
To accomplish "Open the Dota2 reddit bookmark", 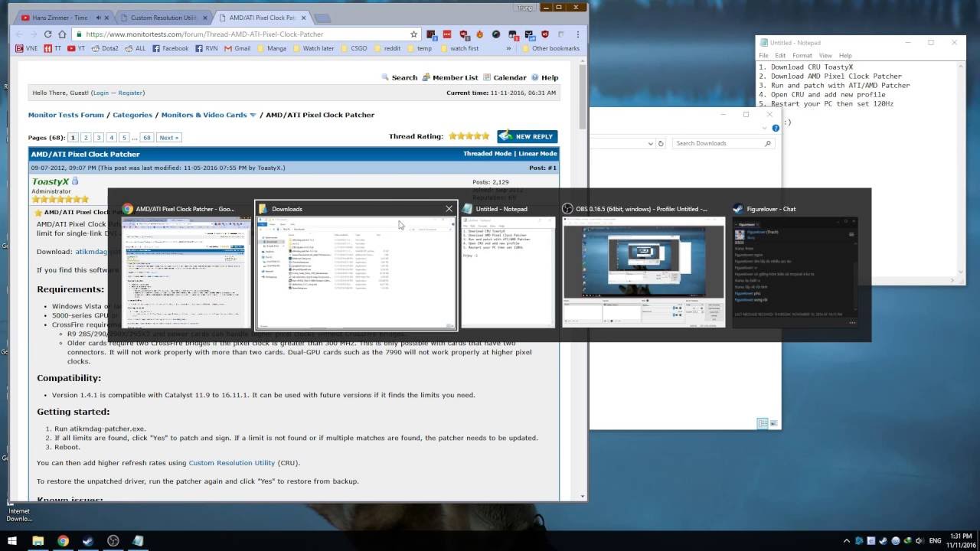I will [105, 48].
